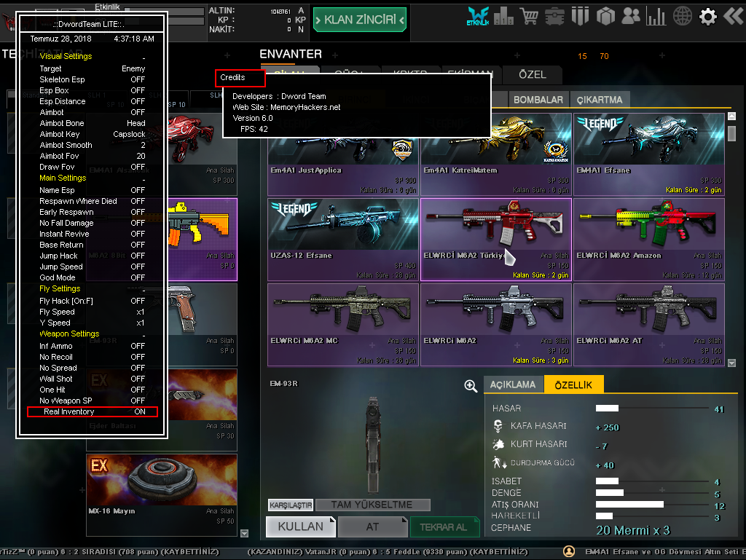The width and height of the screenshot is (746, 560).
Task: Open the ranking podium icon
Action: pyautogui.click(x=503, y=17)
